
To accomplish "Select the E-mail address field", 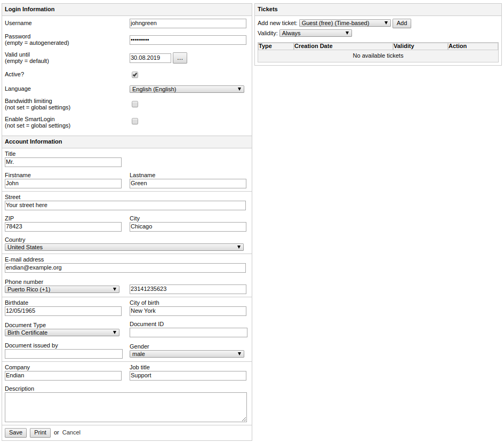I will [125, 267].
